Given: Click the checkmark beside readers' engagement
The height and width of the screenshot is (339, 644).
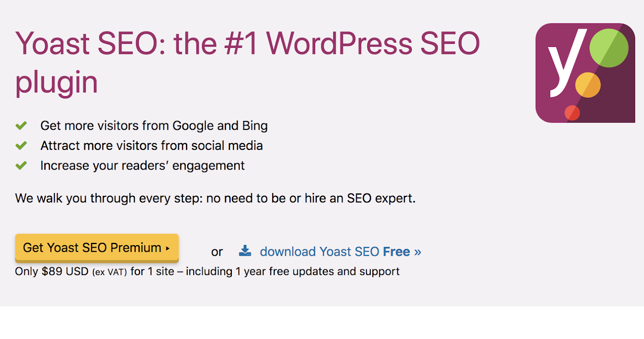Looking at the screenshot, I should 21,165.
